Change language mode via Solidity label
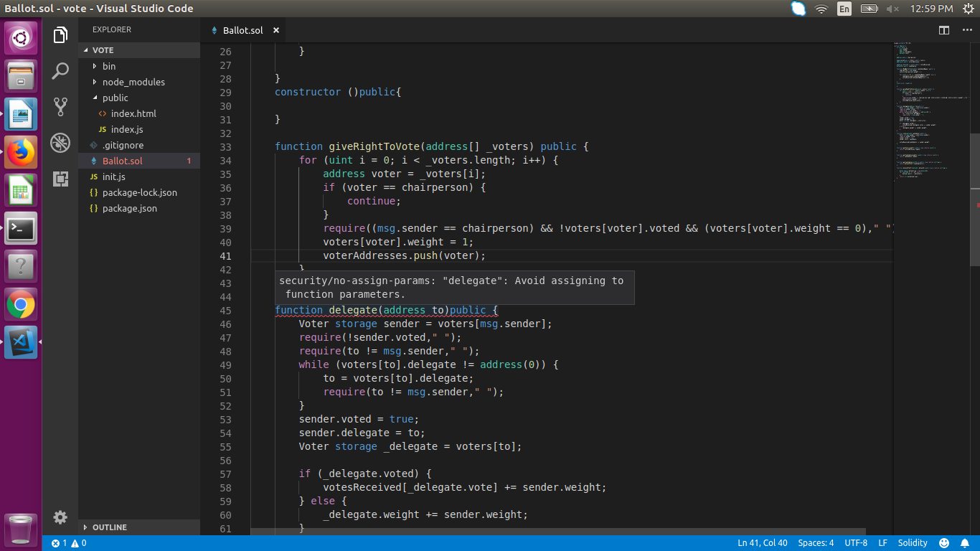 click(912, 543)
